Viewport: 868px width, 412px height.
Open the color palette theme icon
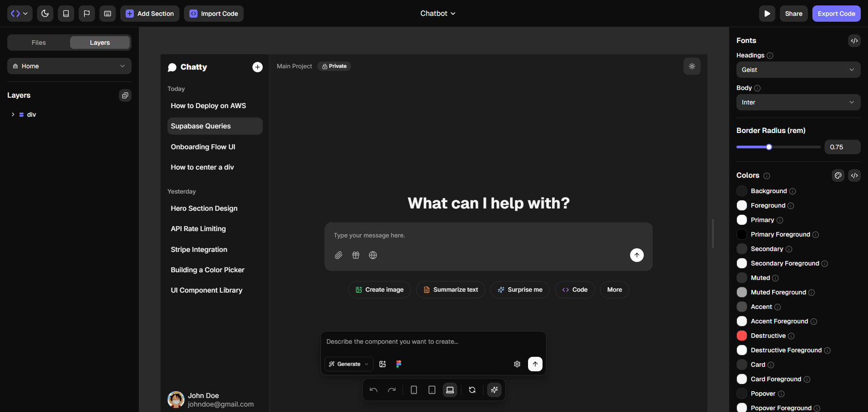[838, 175]
